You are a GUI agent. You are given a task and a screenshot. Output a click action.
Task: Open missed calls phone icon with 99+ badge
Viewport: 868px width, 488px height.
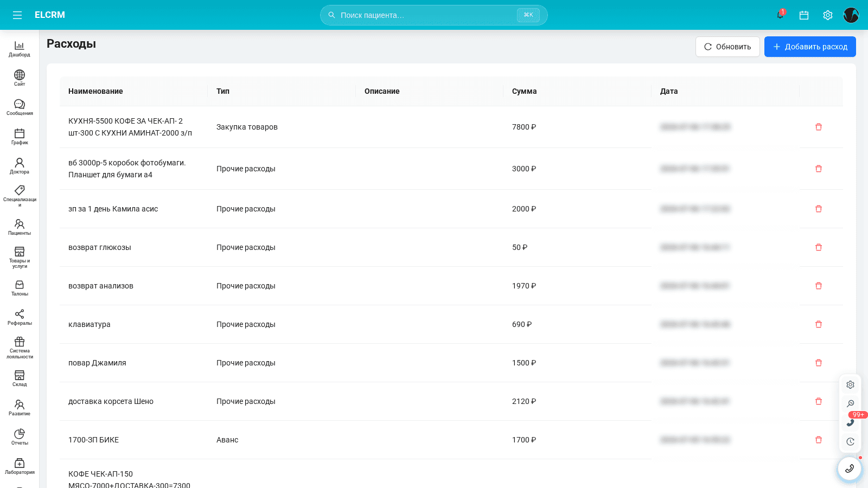point(850,422)
